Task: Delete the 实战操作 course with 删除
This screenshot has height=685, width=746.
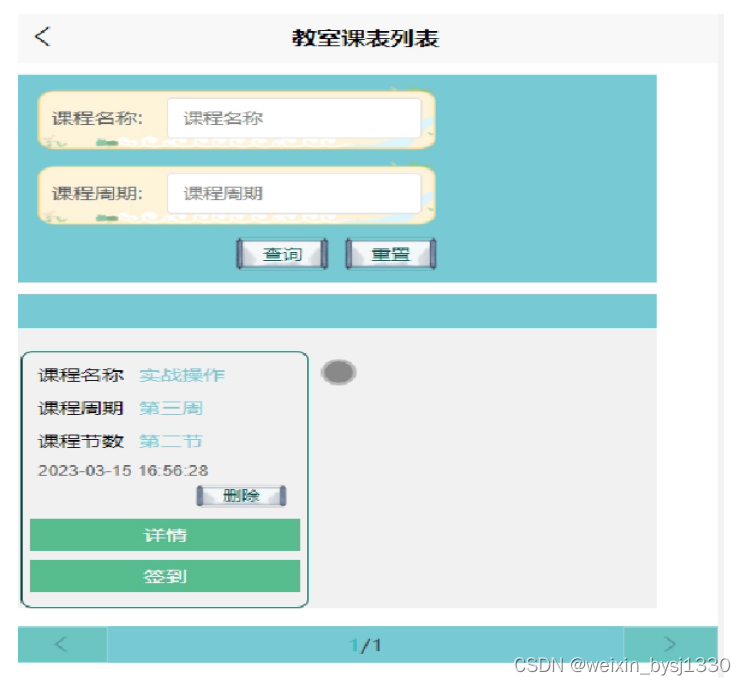Action: point(241,496)
